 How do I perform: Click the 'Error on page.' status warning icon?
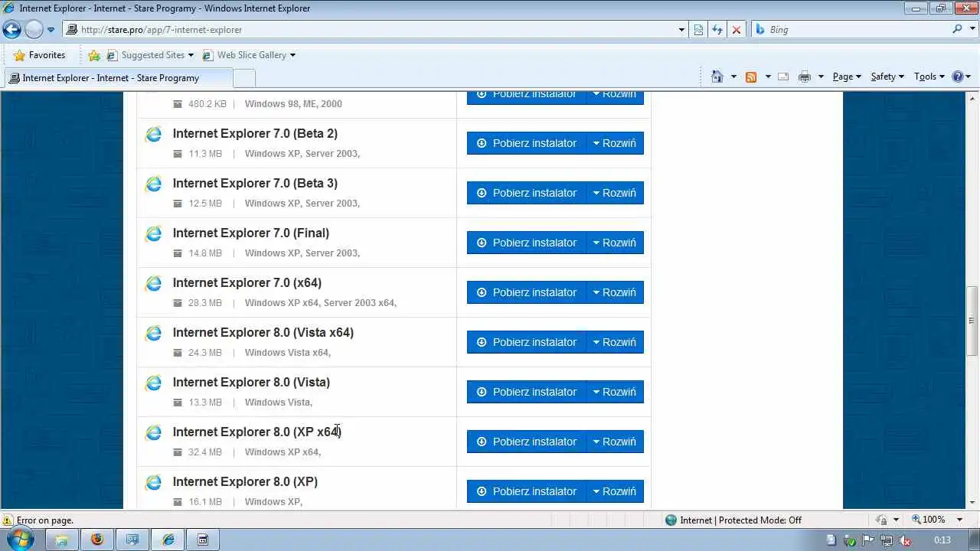(x=8, y=520)
